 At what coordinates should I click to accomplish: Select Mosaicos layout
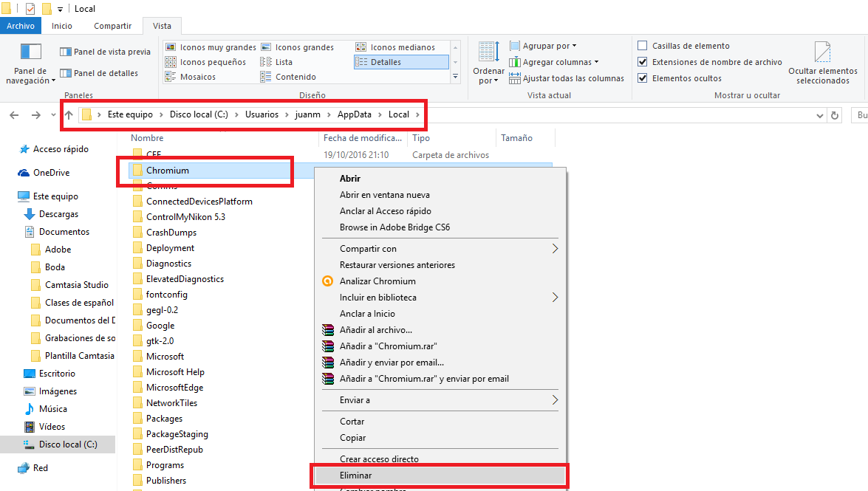[191, 77]
